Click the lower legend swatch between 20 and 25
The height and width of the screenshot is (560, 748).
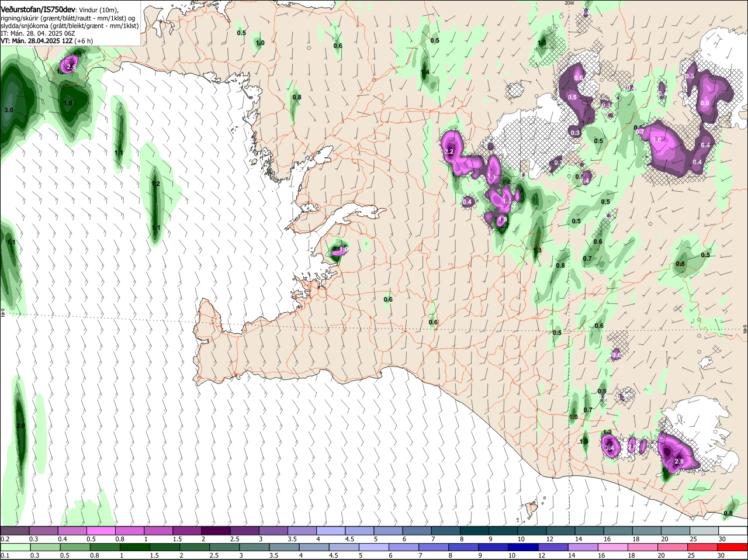coord(674,547)
